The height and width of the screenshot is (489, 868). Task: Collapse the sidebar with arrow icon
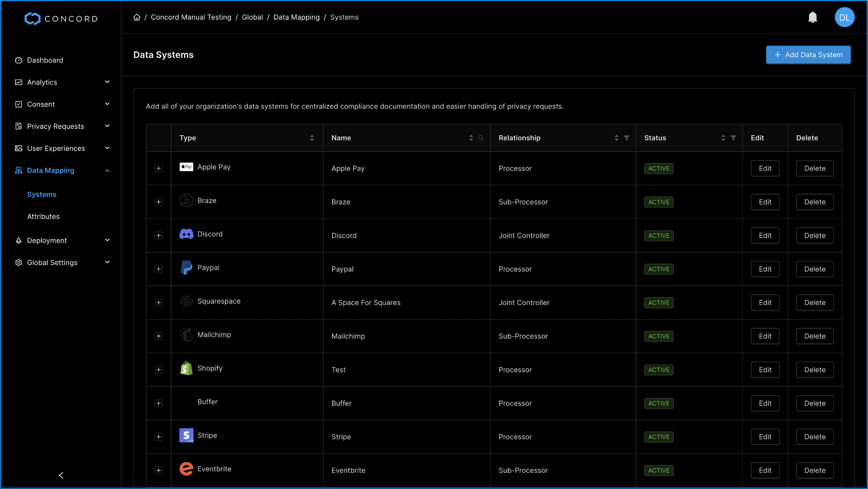(x=61, y=475)
